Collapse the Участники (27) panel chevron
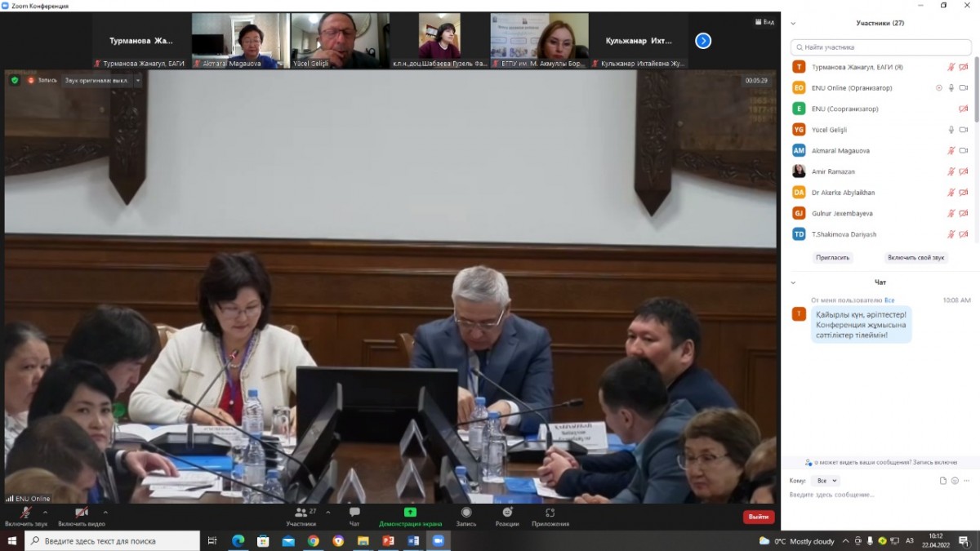The image size is (980, 551). tap(793, 24)
